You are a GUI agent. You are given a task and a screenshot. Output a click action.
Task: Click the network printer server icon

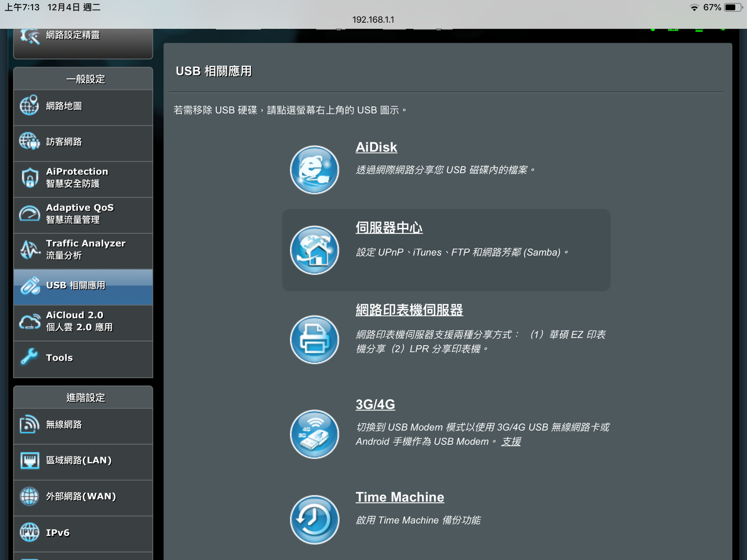click(314, 339)
